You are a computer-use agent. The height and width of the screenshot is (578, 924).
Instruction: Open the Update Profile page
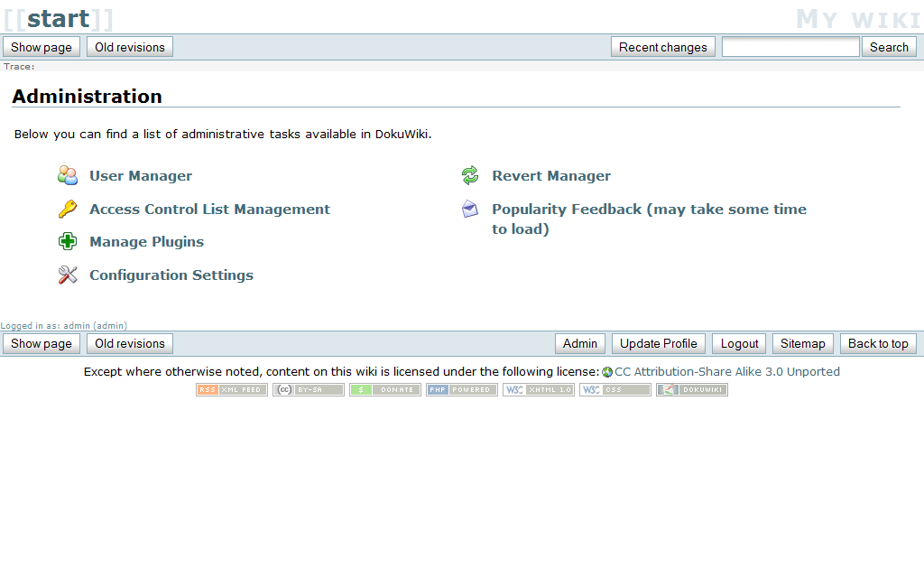click(659, 343)
